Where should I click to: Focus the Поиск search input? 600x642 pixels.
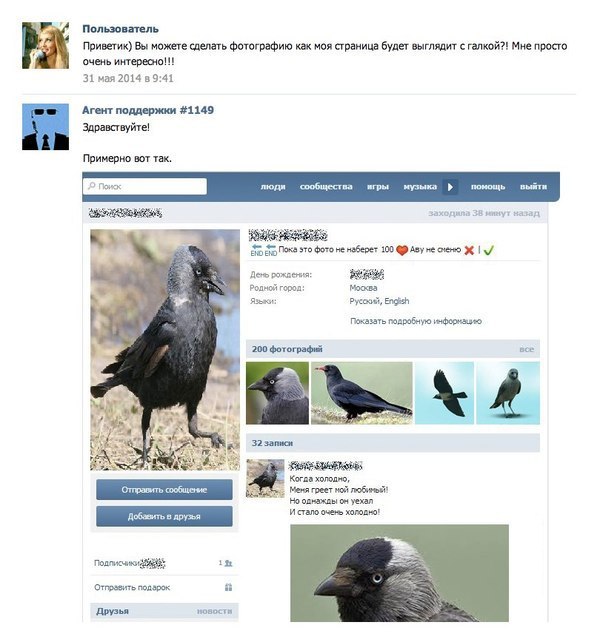point(145,186)
